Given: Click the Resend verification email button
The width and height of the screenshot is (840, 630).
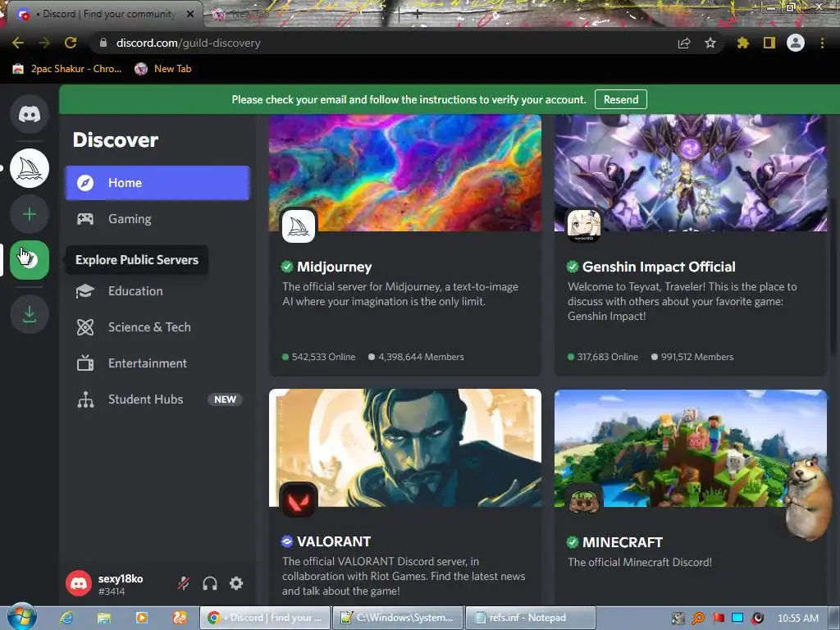Looking at the screenshot, I should tap(621, 99).
